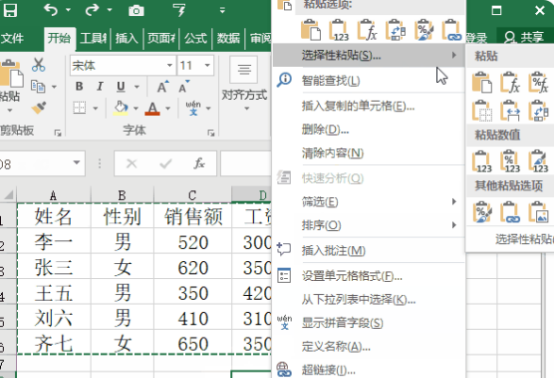Click cell containing 李一
This screenshot has width=554, height=379.
(53, 242)
